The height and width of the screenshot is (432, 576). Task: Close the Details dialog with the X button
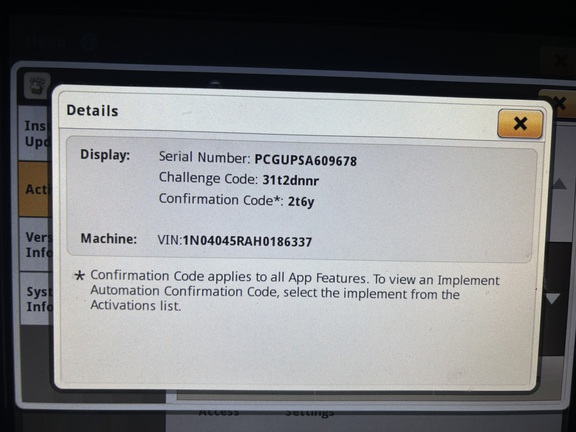(x=520, y=124)
